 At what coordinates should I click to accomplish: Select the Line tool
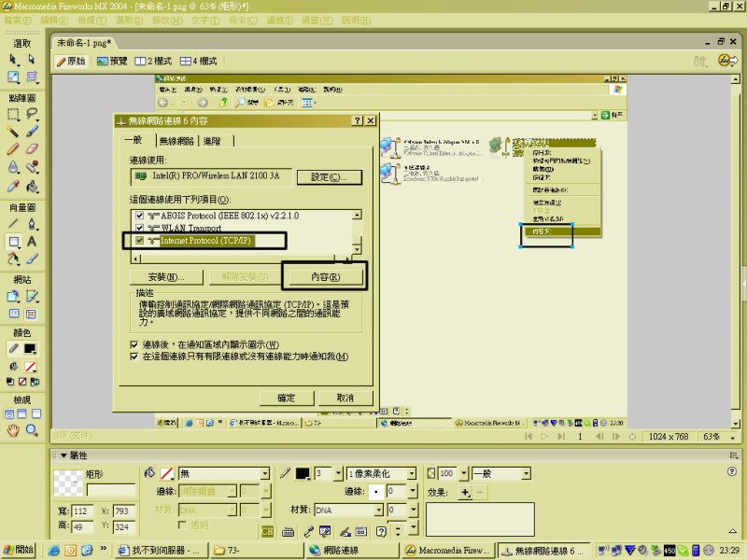coord(13,223)
